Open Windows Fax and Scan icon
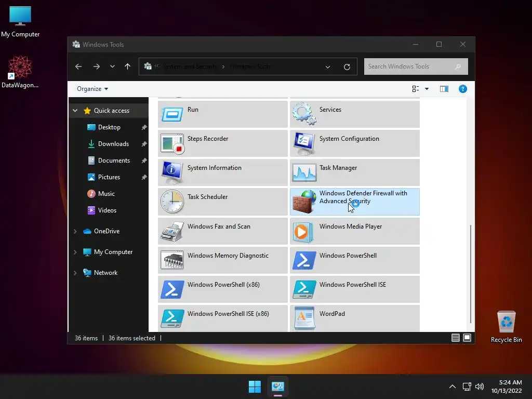This screenshot has height=399, width=532. (x=172, y=231)
